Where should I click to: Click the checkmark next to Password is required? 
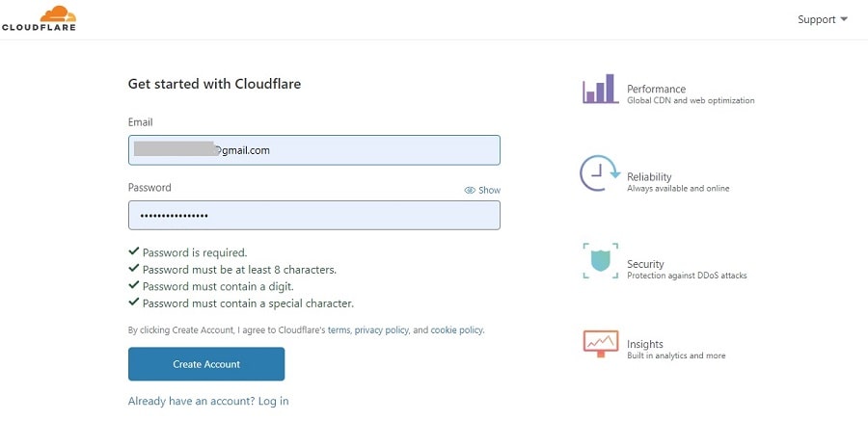133,251
